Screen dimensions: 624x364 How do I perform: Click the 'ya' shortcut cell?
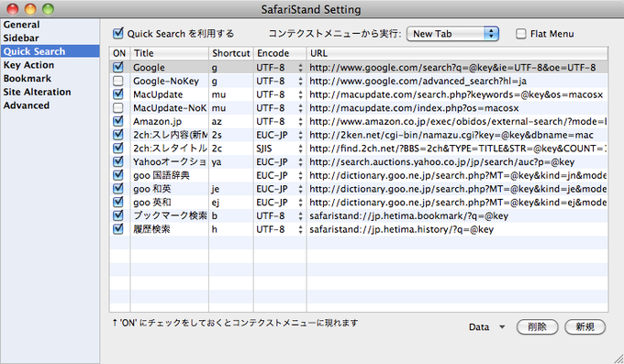[231, 162]
